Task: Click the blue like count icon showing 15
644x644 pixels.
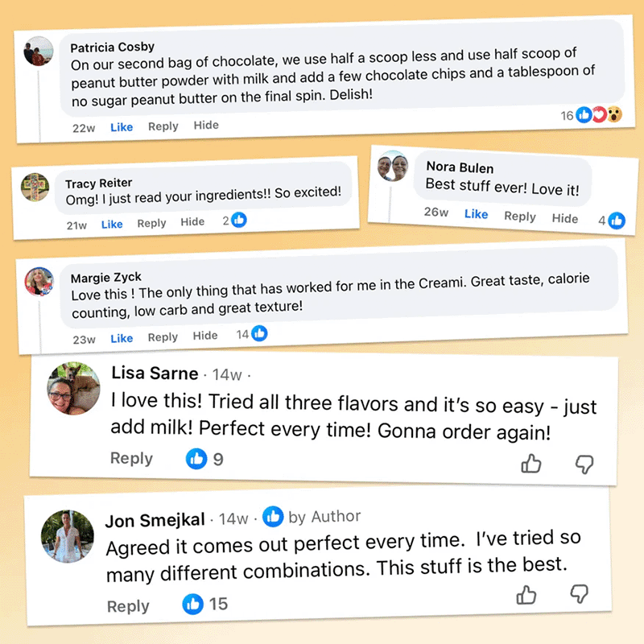Action: tap(192, 603)
